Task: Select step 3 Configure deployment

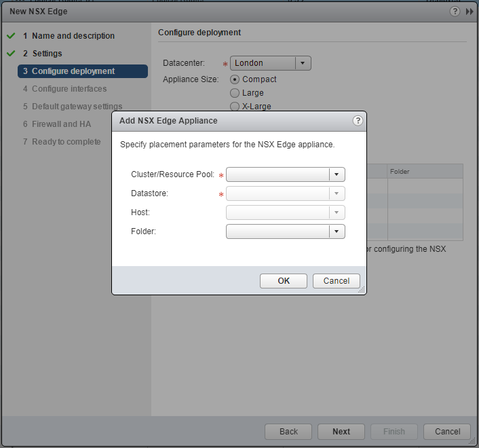Action: (73, 71)
